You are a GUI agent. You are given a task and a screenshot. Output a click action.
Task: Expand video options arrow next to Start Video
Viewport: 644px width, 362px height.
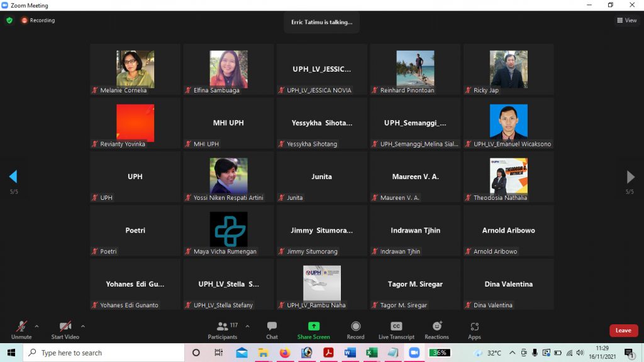pyautogui.click(x=83, y=326)
